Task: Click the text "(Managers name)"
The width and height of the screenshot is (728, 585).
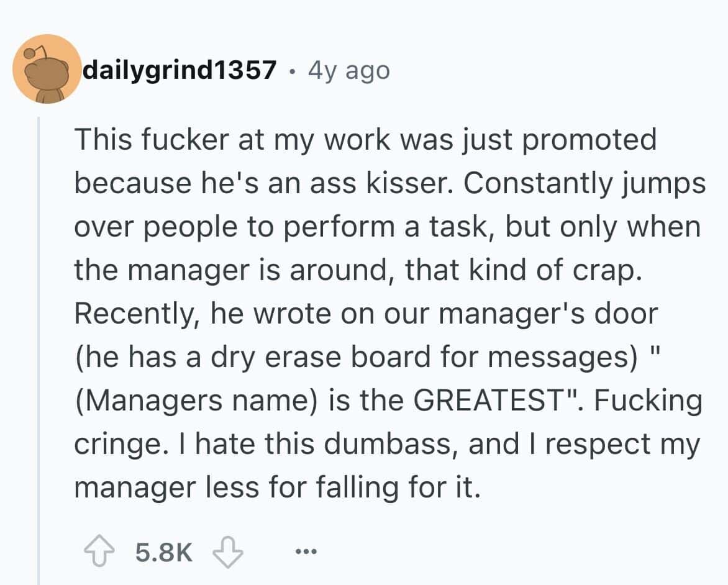Action: [188, 401]
